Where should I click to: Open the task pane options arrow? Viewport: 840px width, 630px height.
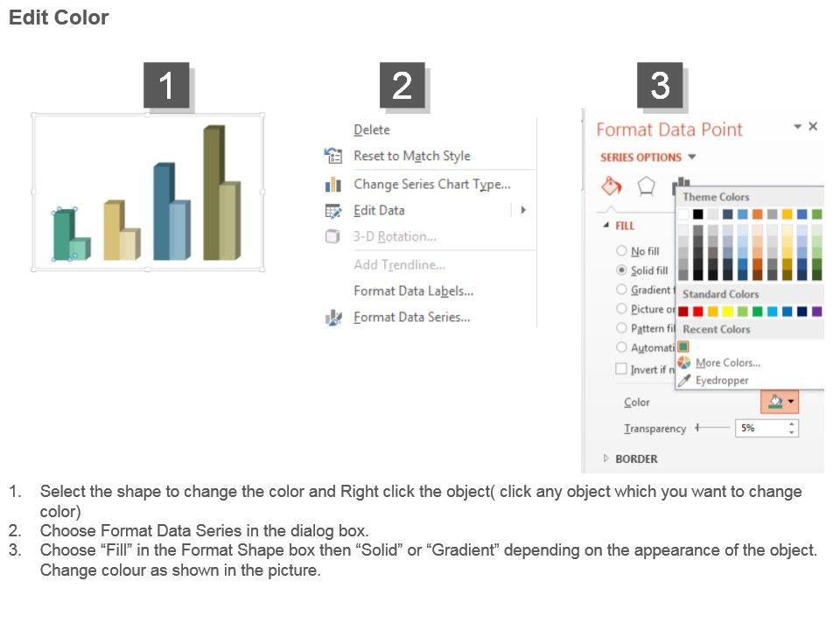pos(797,127)
